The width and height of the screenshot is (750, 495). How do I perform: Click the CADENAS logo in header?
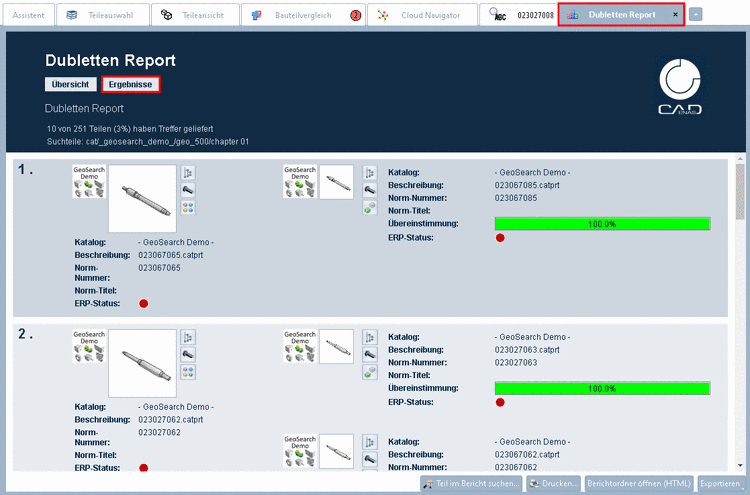[680, 86]
